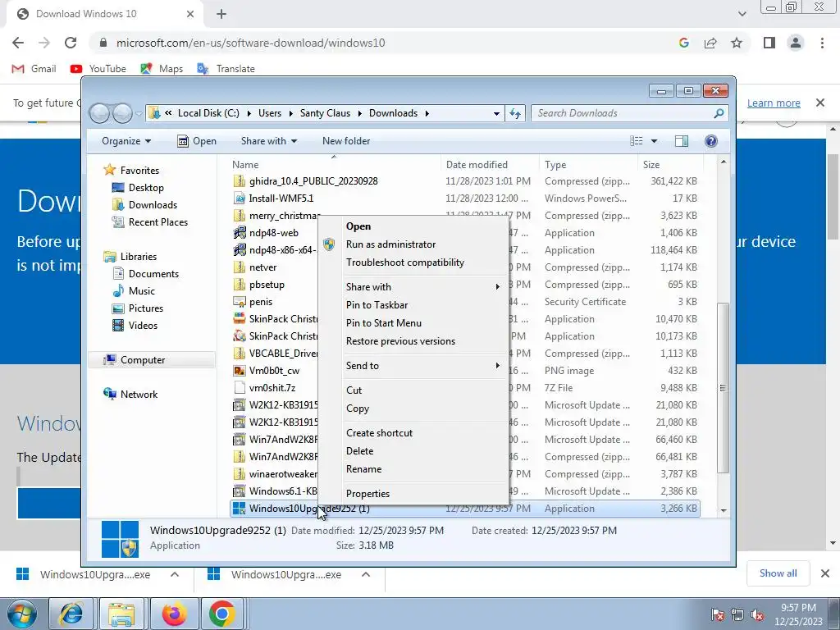Choose Delete from the context menu
Screen dimensions: 840x630
coord(359,451)
